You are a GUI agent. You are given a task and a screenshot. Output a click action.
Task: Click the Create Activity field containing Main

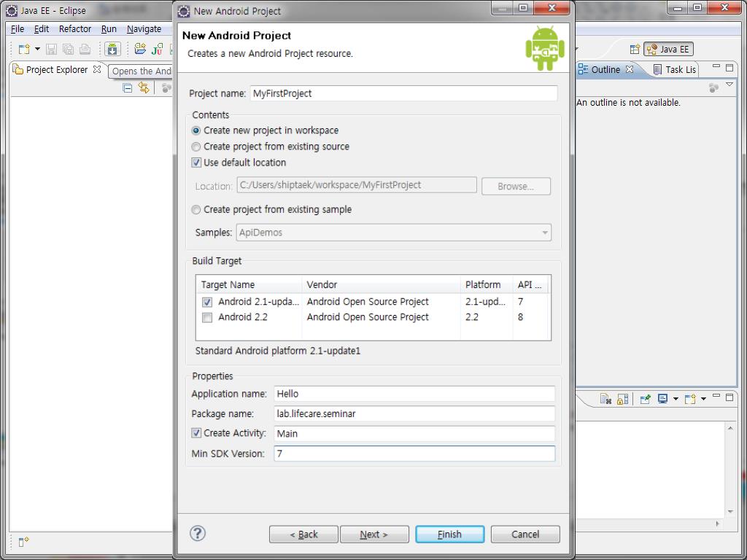pos(414,434)
